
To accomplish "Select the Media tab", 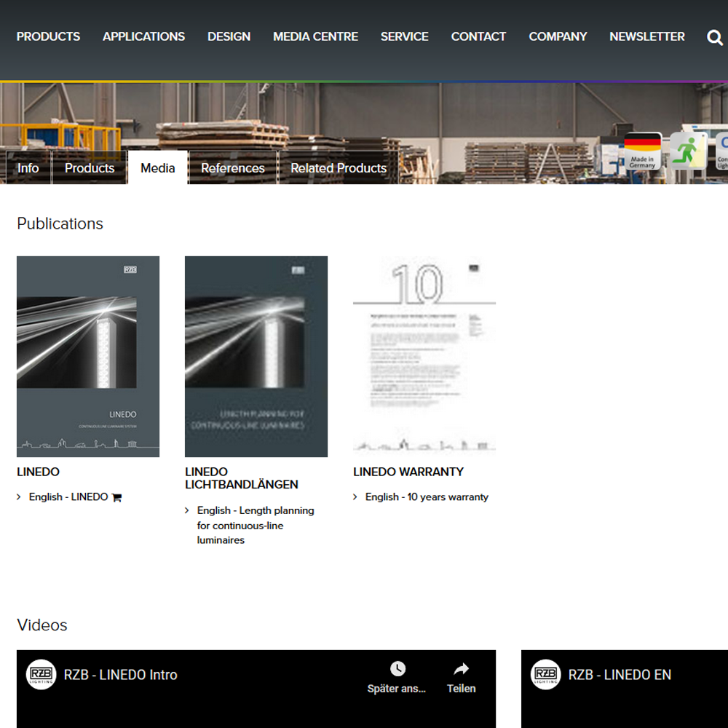I will 158,167.
